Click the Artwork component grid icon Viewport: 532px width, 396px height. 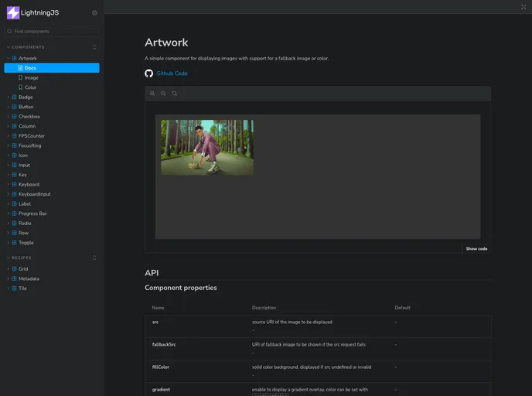[x=14, y=58]
